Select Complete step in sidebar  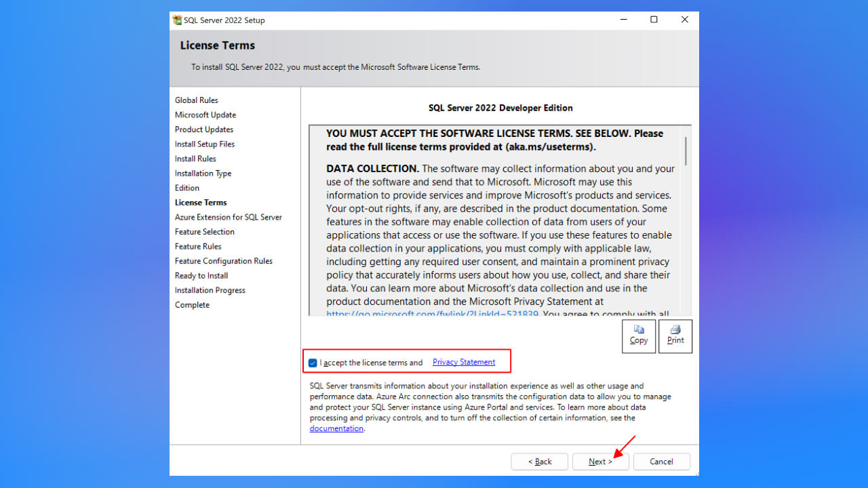click(192, 305)
